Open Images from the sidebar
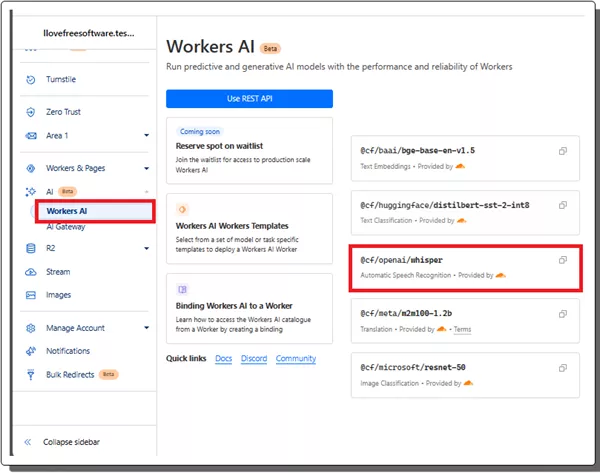This screenshot has height=473, width=600. (x=59, y=295)
